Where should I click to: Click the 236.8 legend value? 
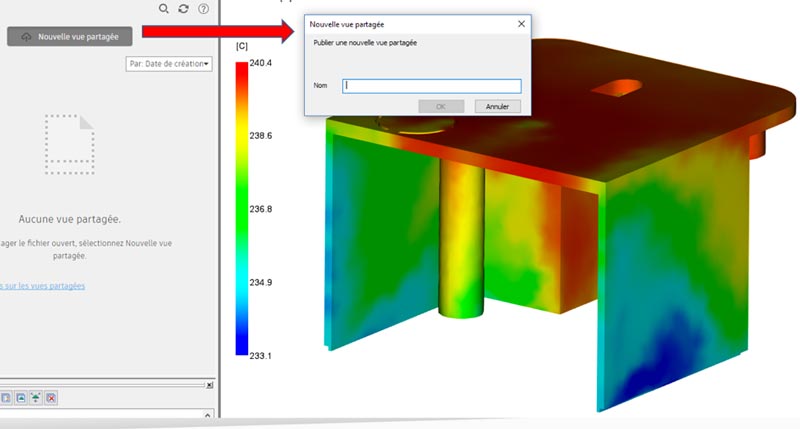click(261, 209)
